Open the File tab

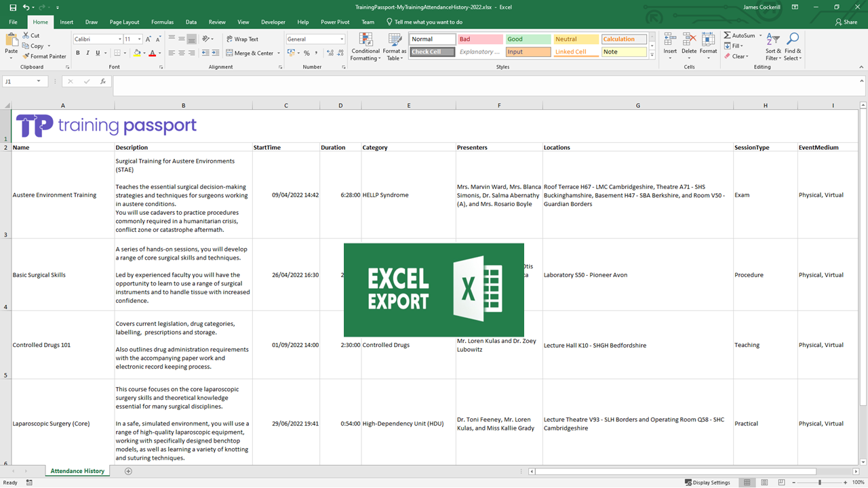click(x=13, y=22)
